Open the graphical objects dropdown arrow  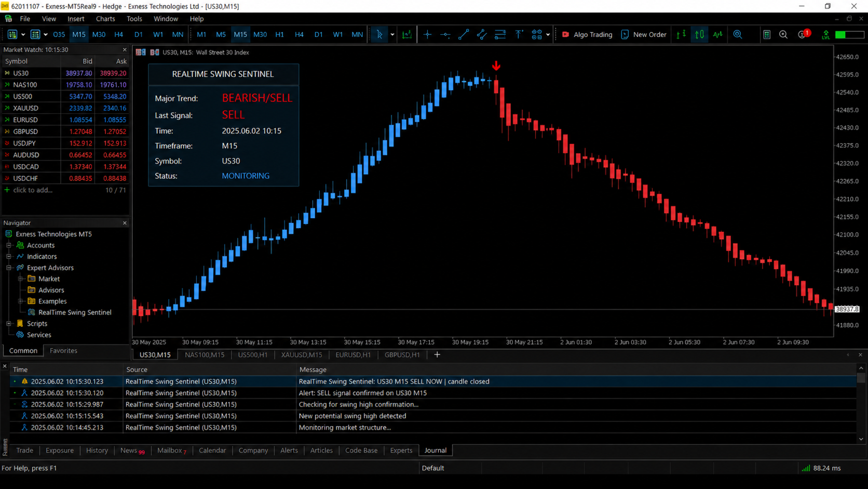click(x=548, y=35)
